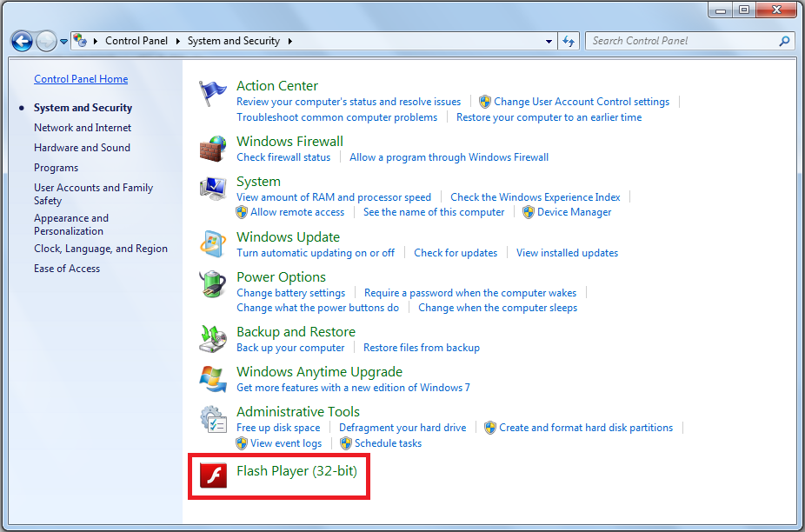
Task: Click shield icon next to Allow remote access
Action: point(242,212)
